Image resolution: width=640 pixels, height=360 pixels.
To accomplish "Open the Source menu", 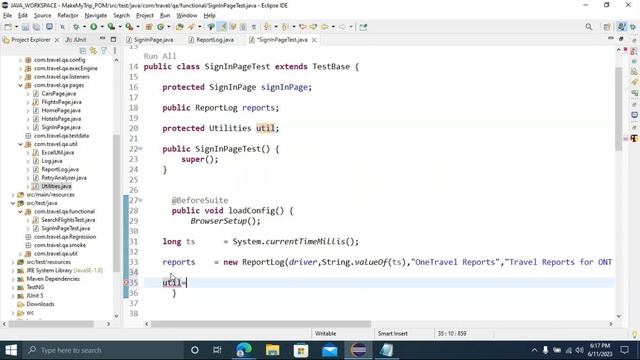I will tap(42, 15).
